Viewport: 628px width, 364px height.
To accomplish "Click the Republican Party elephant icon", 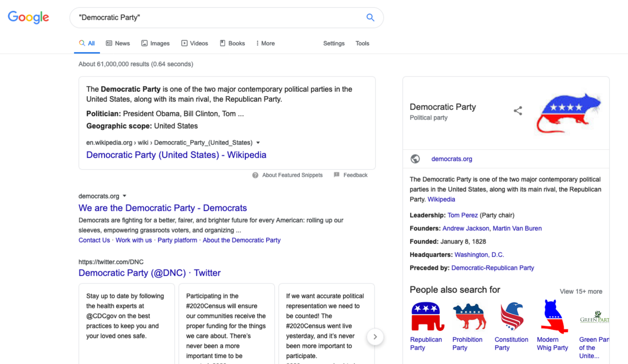I will pyautogui.click(x=427, y=316).
